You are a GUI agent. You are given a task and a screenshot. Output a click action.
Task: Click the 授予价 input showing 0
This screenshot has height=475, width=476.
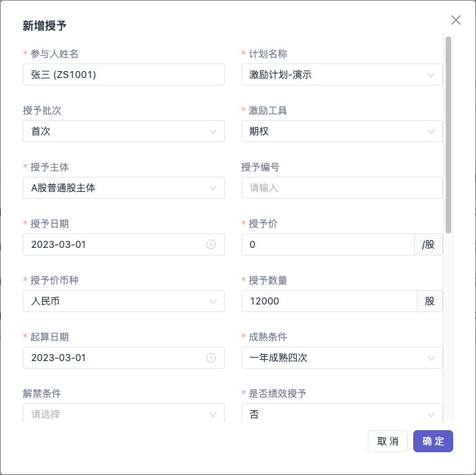(328, 244)
